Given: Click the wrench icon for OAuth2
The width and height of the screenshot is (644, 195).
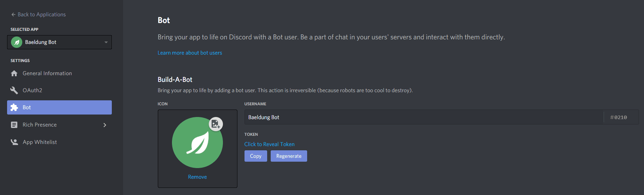Looking at the screenshot, I should (x=14, y=90).
